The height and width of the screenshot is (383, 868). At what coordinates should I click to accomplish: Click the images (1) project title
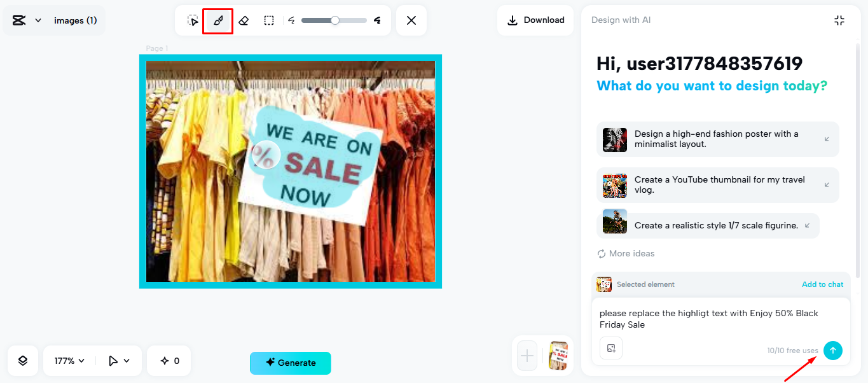pos(76,20)
